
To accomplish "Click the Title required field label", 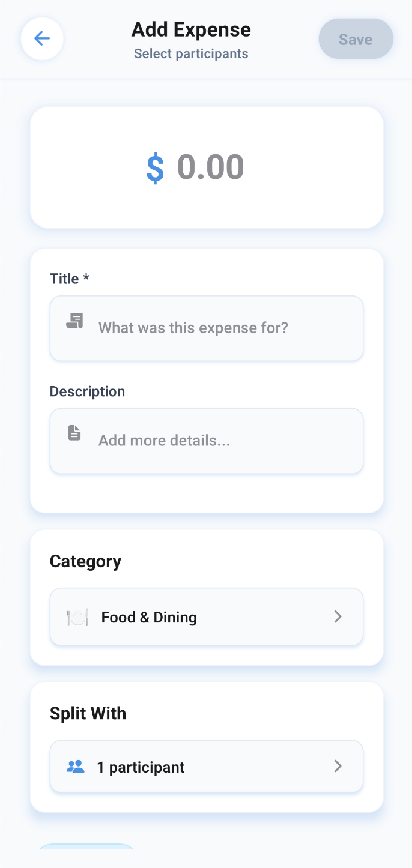I will 70,278.
